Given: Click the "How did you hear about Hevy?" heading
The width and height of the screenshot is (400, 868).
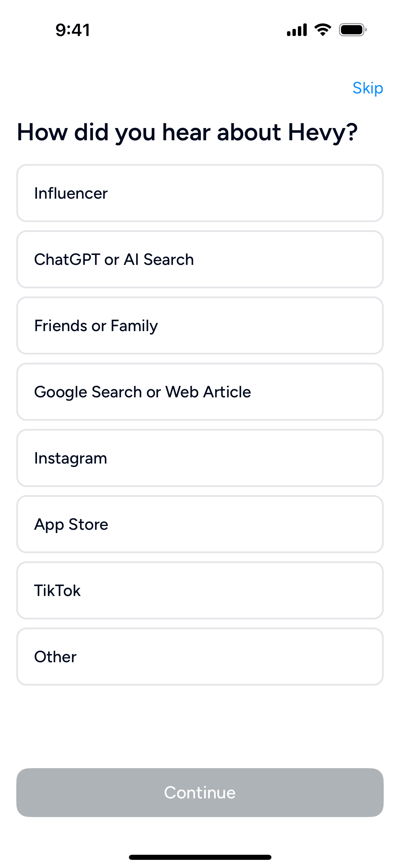Looking at the screenshot, I should tap(187, 132).
